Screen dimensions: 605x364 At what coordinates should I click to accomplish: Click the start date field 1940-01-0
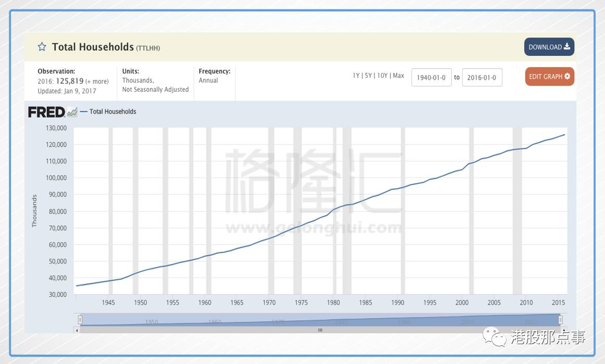pos(432,77)
